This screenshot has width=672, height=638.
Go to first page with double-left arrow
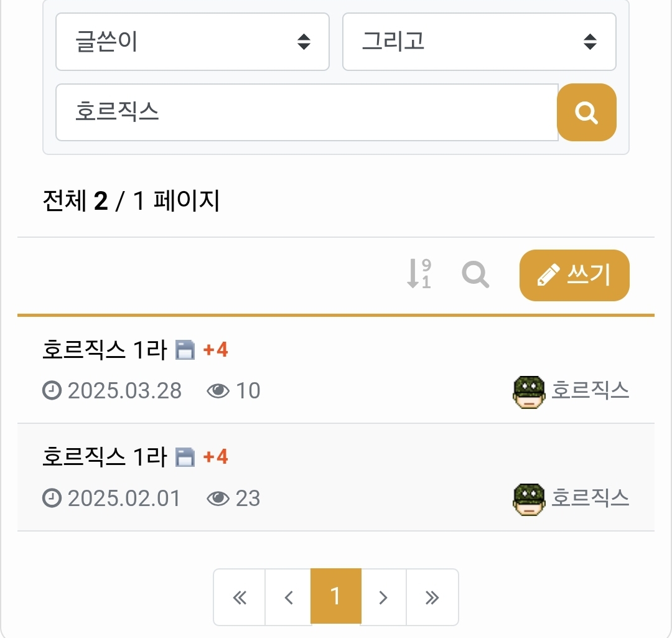point(240,598)
